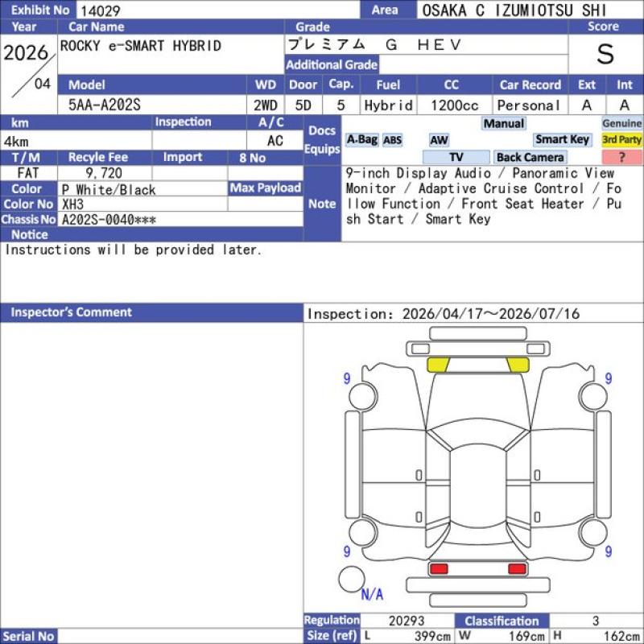Click the Exhibit No value 14029

coord(100,10)
